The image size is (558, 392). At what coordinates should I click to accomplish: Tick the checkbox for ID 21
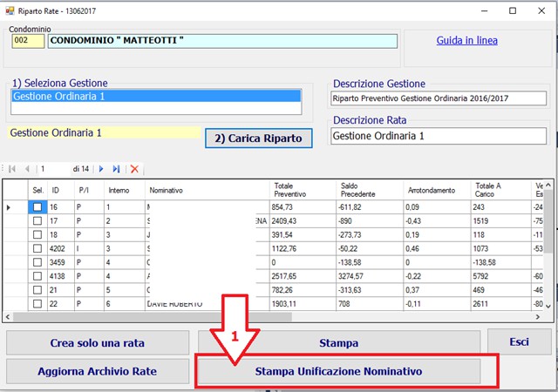[x=37, y=290]
